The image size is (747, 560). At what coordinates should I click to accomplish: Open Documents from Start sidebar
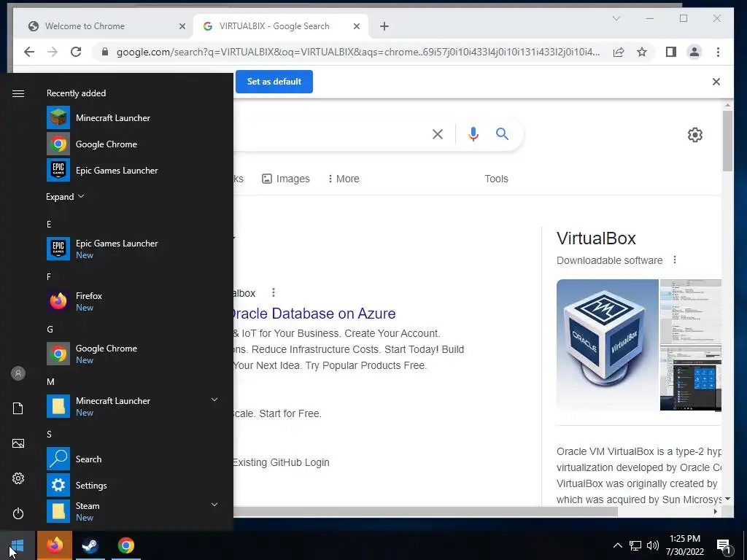click(x=18, y=408)
